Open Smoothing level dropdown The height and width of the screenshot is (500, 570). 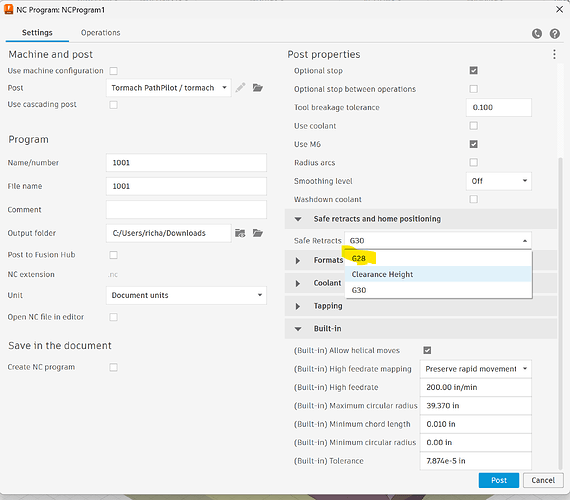pos(499,181)
